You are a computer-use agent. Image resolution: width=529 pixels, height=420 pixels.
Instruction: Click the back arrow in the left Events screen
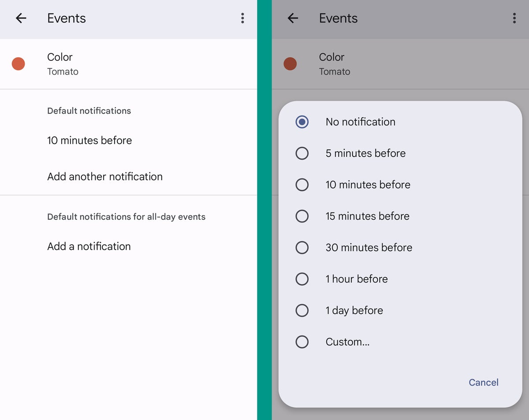pos(21,18)
